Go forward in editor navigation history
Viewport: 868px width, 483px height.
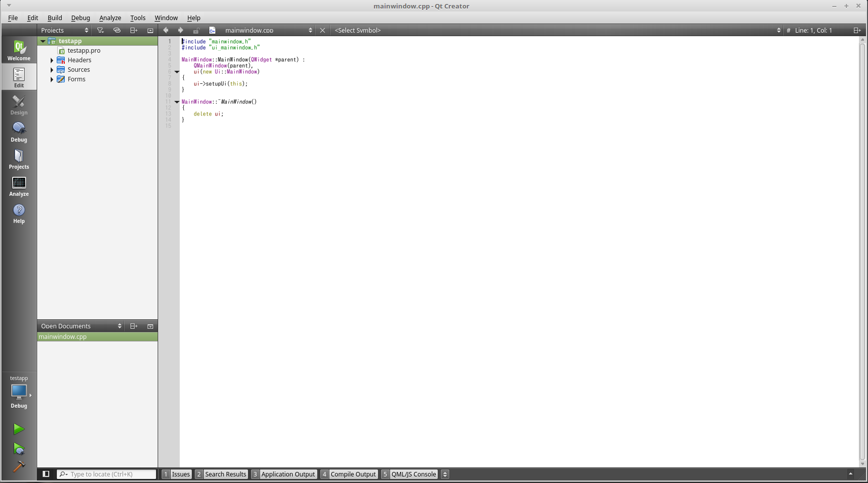(181, 30)
